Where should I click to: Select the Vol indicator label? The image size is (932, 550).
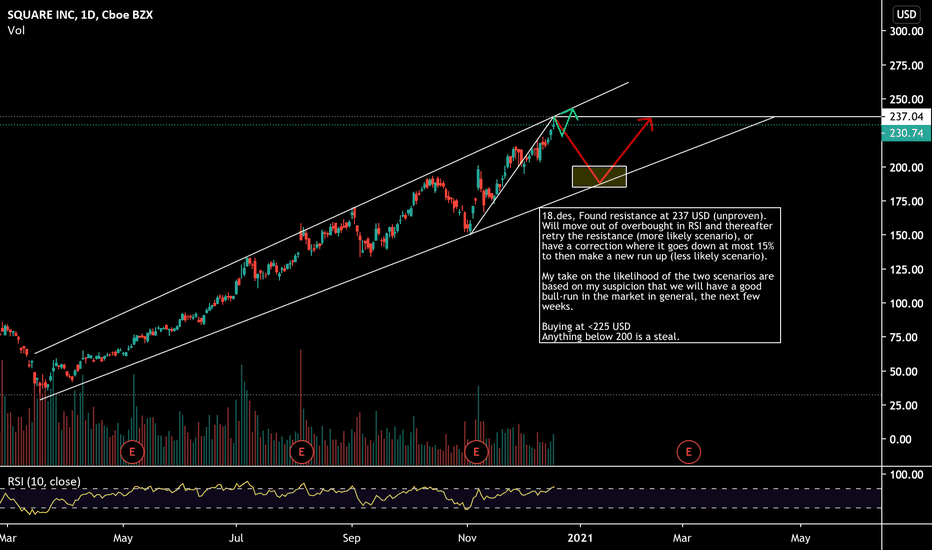pyautogui.click(x=16, y=30)
